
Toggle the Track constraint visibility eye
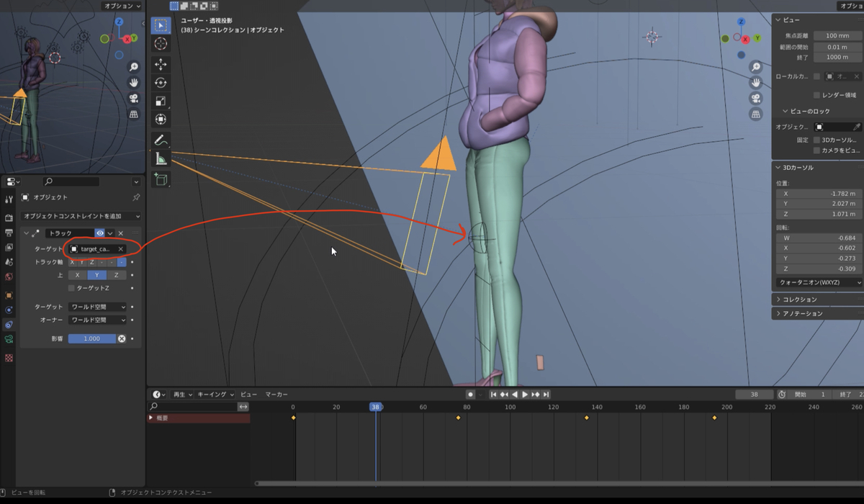[x=100, y=233]
